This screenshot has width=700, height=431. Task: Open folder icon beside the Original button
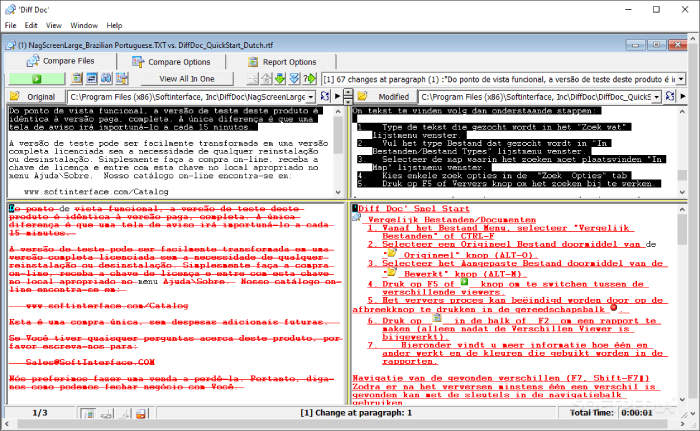pos(15,96)
